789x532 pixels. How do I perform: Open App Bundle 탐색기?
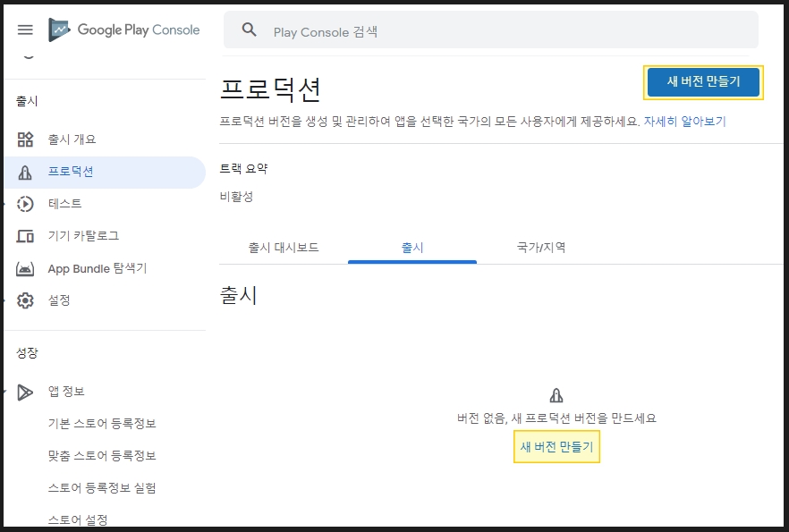click(x=98, y=268)
